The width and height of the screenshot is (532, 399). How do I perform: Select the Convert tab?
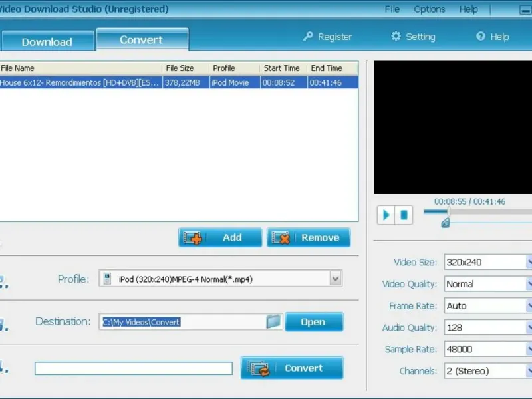coord(142,39)
